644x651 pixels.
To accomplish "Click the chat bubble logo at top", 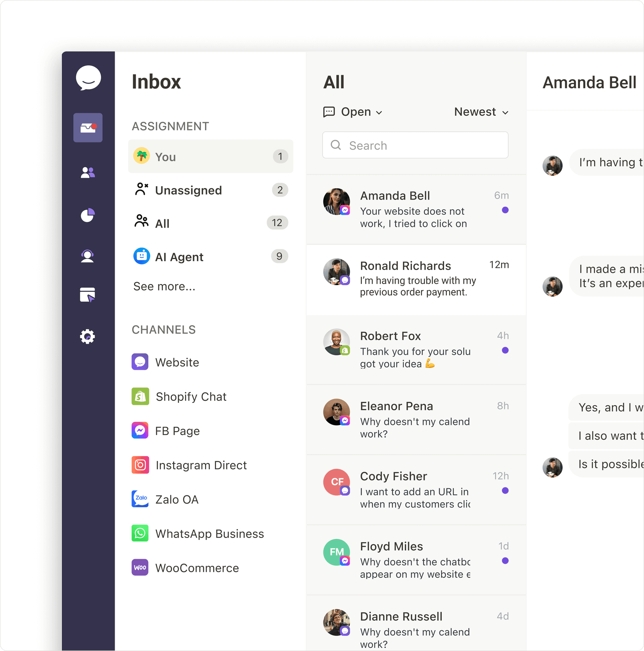I will click(88, 78).
